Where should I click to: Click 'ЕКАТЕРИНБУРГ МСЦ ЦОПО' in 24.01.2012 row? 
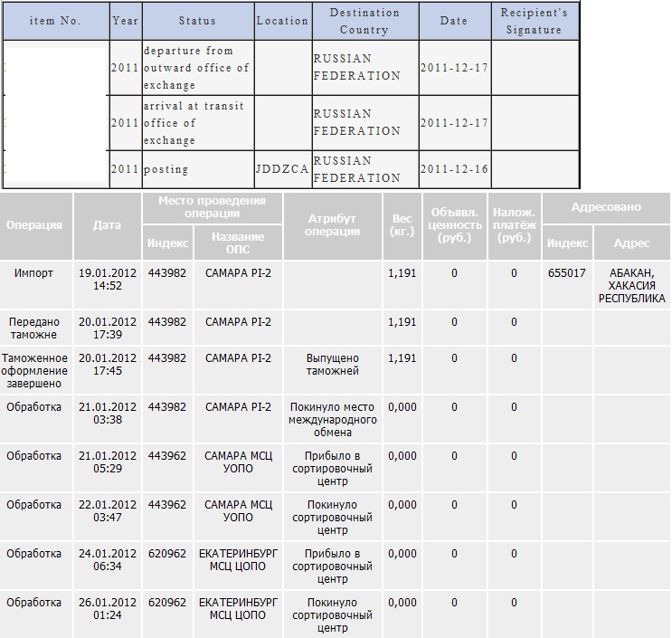(238, 560)
